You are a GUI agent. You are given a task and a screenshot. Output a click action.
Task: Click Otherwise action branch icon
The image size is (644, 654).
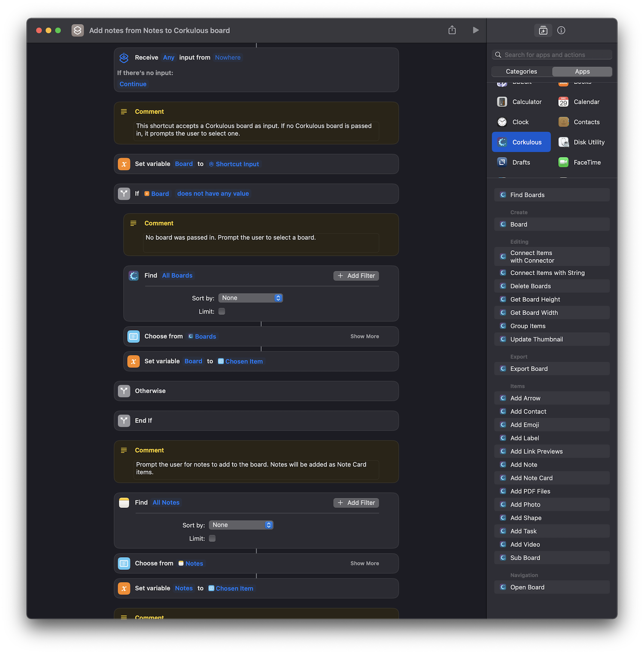[x=124, y=391]
